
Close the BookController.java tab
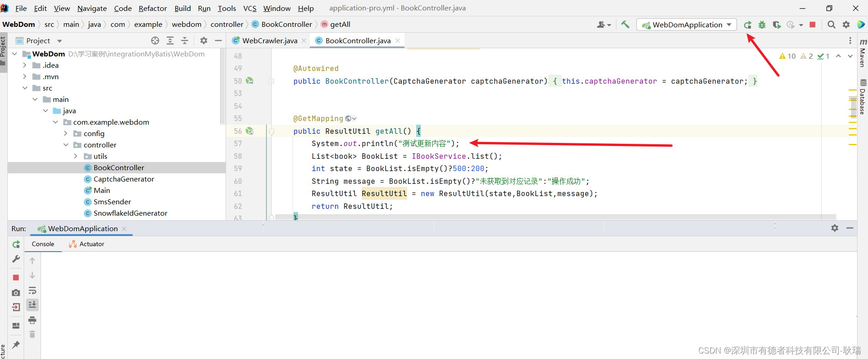(398, 40)
